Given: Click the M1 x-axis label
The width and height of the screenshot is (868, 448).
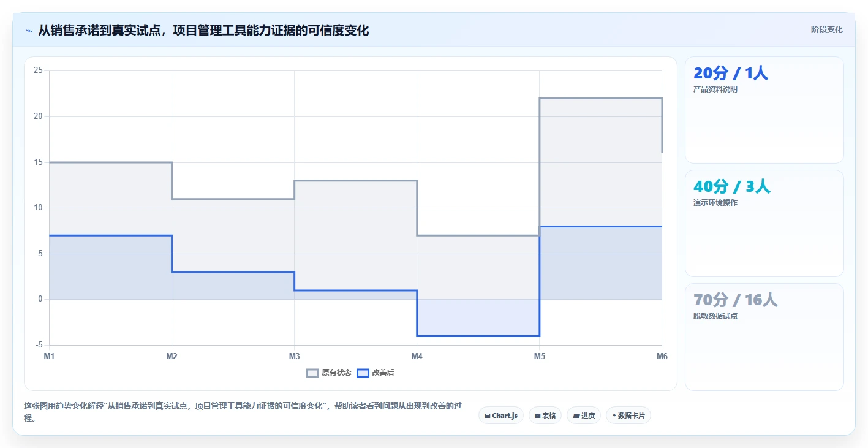Looking at the screenshot, I should [x=49, y=356].
